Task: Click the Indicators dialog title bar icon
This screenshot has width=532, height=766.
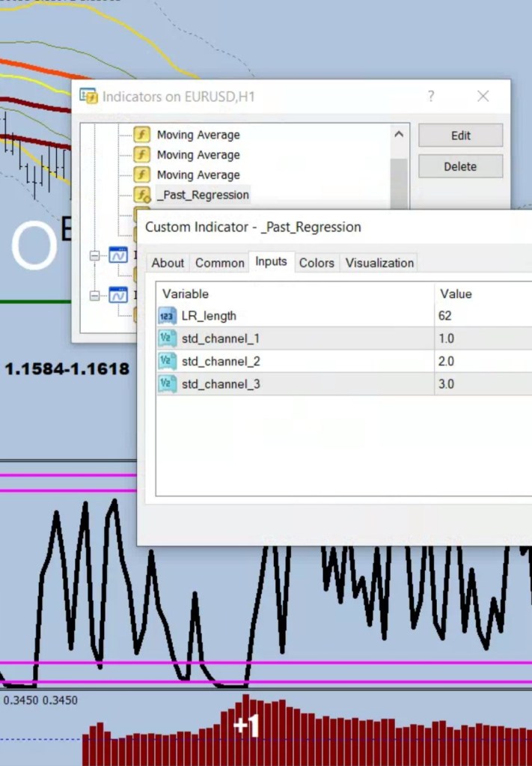Action: 88,97
